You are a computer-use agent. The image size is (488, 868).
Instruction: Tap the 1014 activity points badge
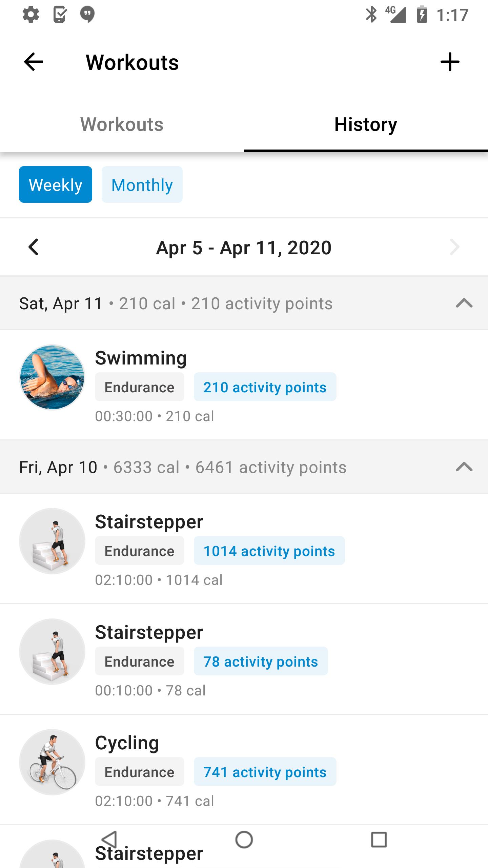(x=269, y=551)
